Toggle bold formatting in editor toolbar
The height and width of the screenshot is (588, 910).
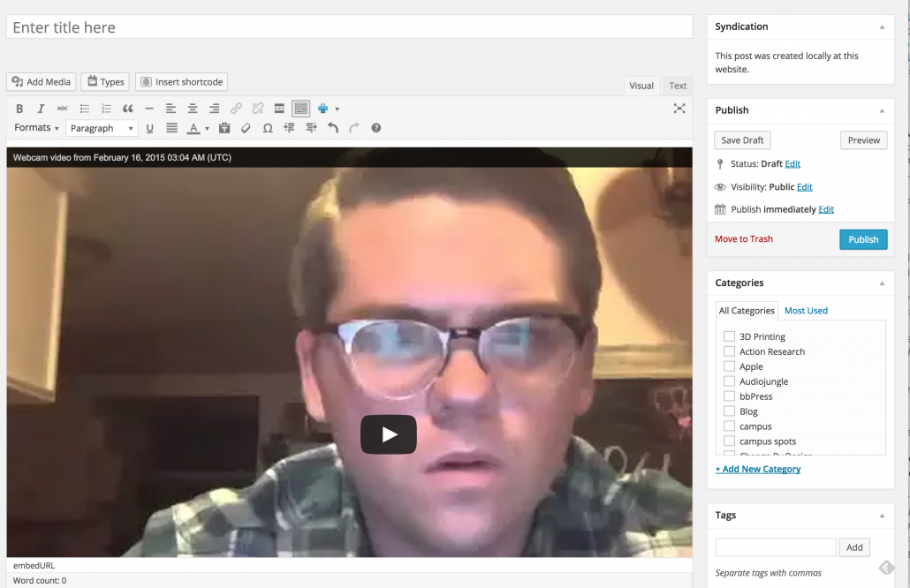pyautogui.click(x=19, y=109)
